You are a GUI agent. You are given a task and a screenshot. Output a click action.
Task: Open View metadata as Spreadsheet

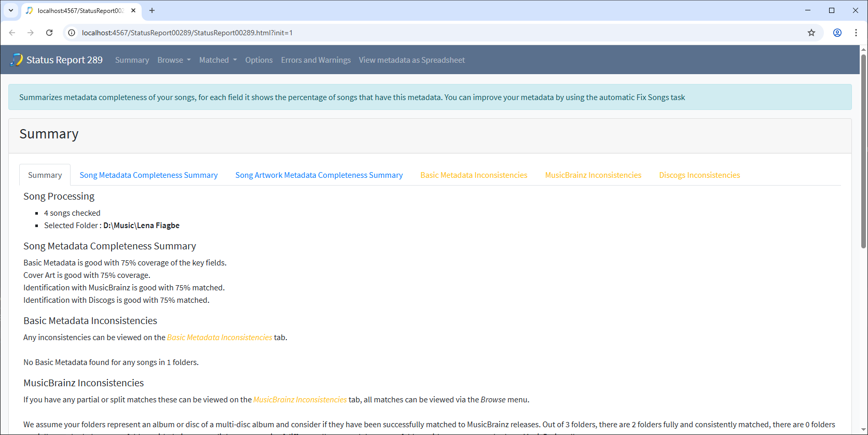point(412,60)
